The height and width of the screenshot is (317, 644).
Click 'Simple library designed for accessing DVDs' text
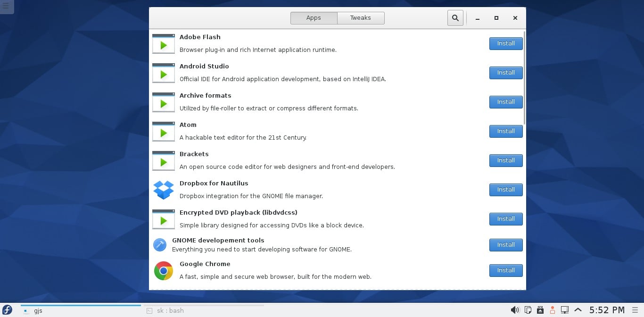coord(272,225)
